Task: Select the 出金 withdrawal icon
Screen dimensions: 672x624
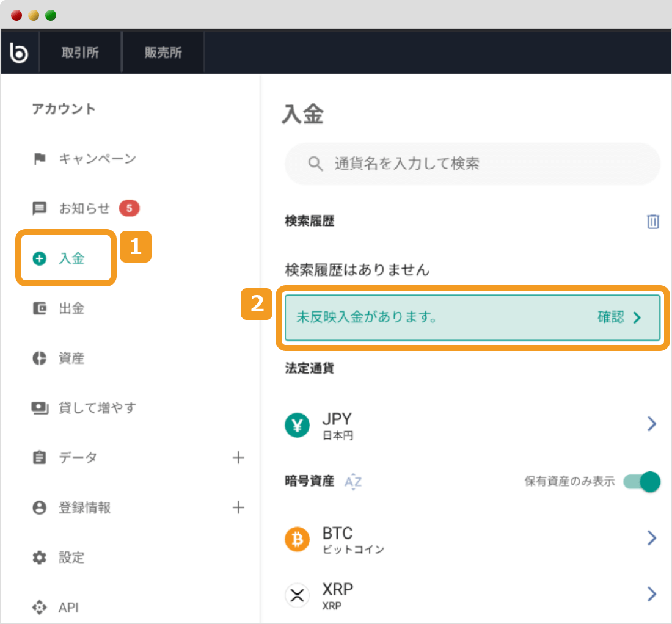Action: [38, 308]
